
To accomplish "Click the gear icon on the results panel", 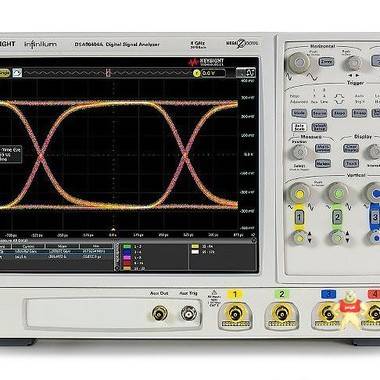I will coord(254,240).
